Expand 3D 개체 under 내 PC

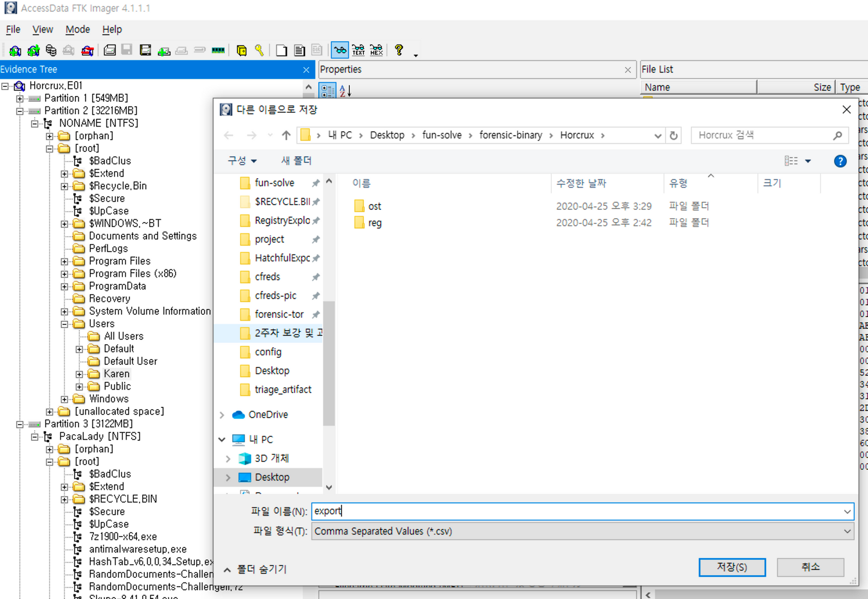coord(228,458)
